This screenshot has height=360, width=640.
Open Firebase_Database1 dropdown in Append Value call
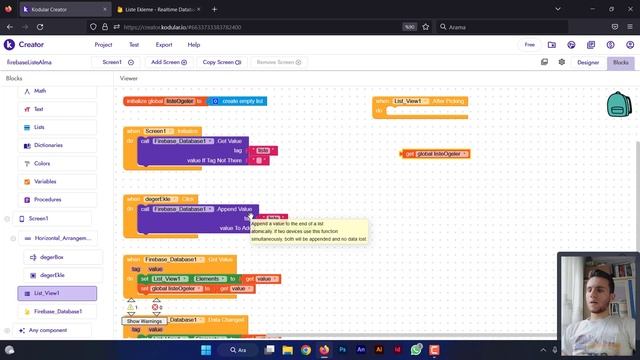[x=183, y=209]
